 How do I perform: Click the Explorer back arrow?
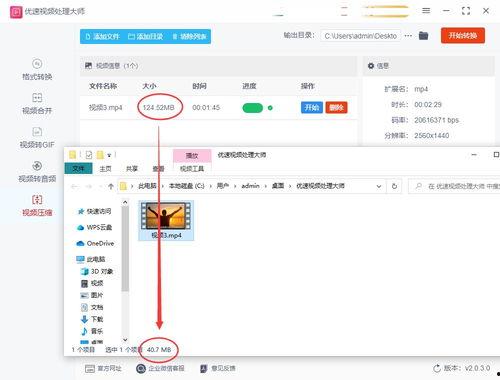75,186
